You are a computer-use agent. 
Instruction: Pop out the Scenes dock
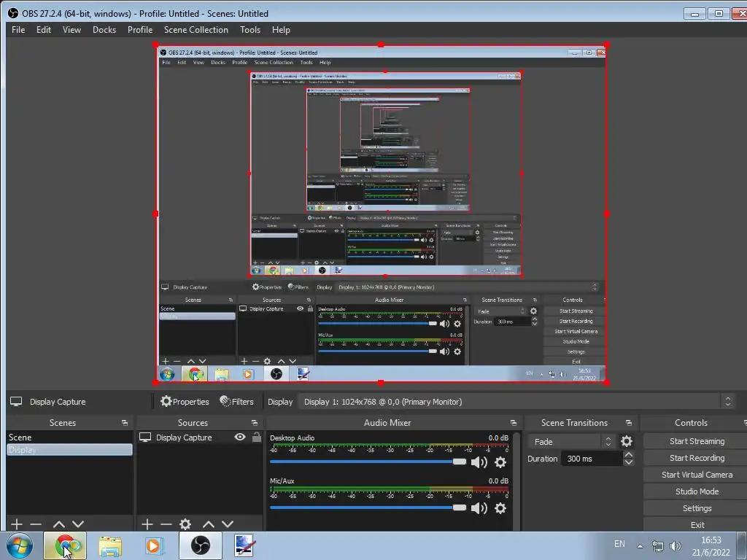(x=124, y=423)
